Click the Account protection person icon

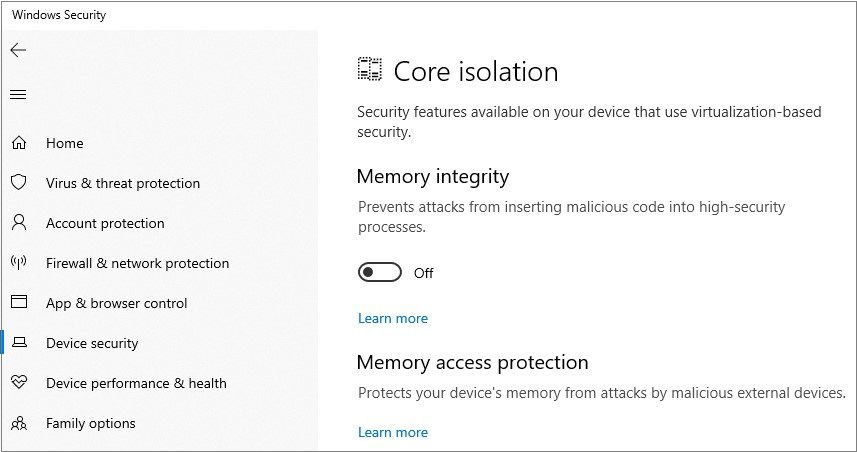click(18, 223)
